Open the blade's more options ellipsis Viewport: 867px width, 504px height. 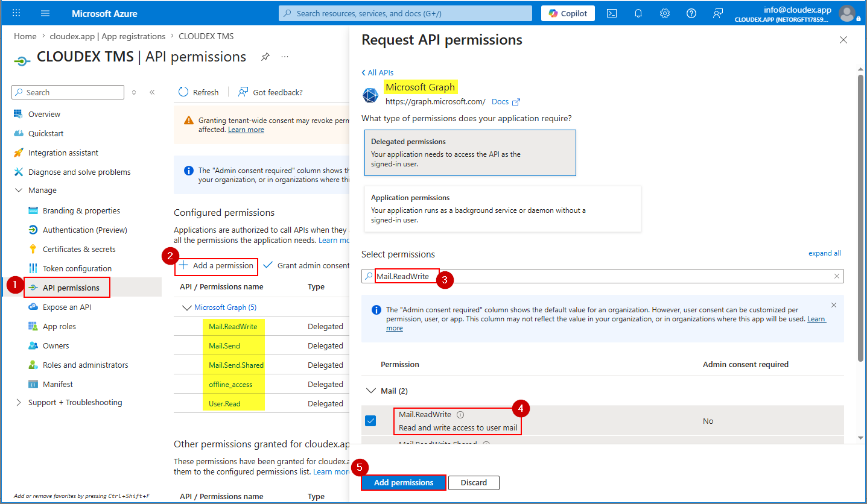[x=285, y=57]
